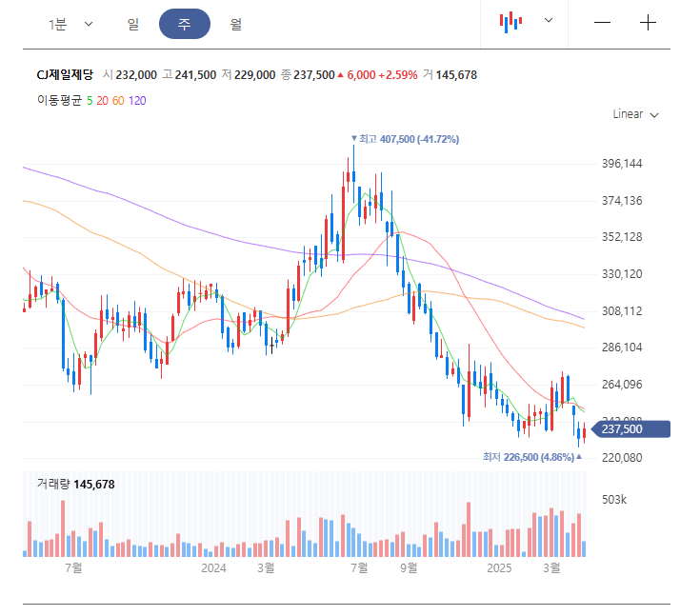The image size is (680, 616).
Task: Click the 352,128 price axis label
Action: (x=622, y=237)
